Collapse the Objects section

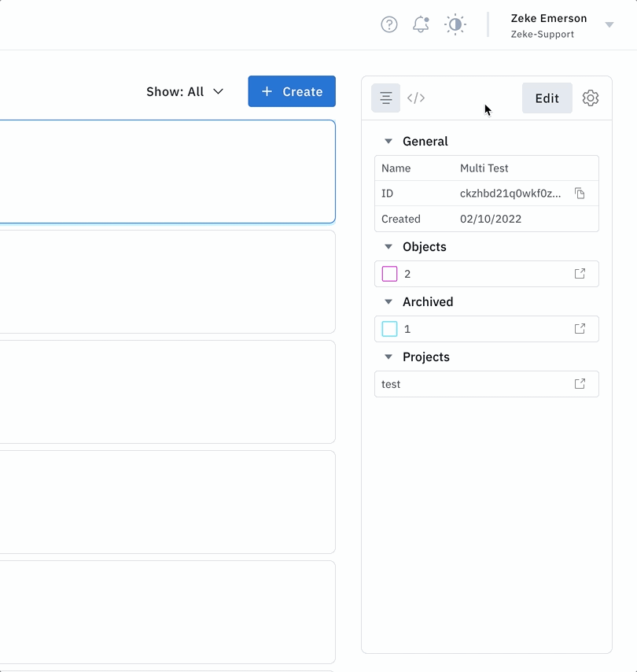pyautogui.click(x=388, y=246)
